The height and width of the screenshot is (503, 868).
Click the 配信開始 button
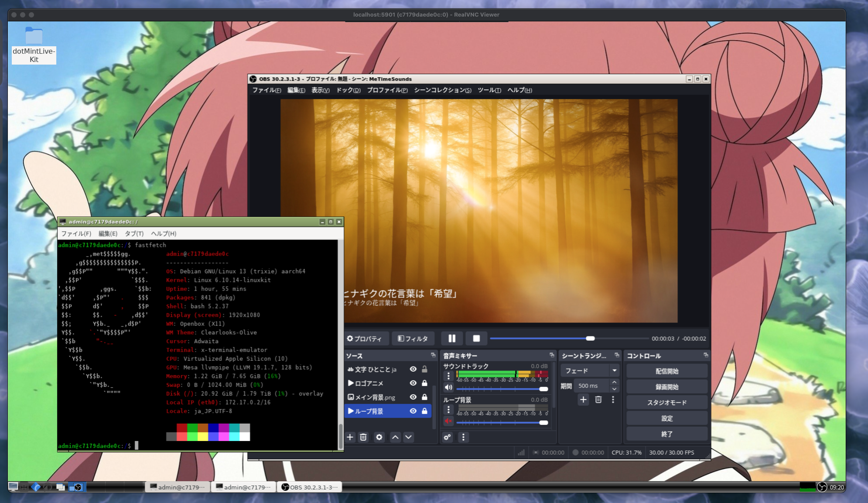click(666, 371)
